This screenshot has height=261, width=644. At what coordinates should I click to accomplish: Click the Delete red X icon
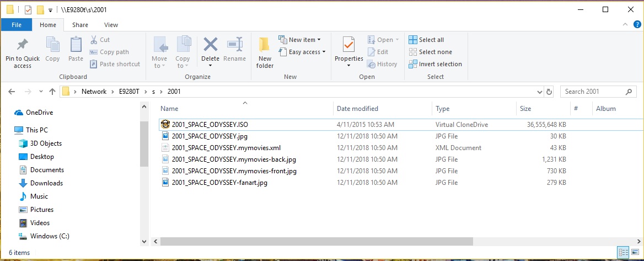click(x=210, y=44)
